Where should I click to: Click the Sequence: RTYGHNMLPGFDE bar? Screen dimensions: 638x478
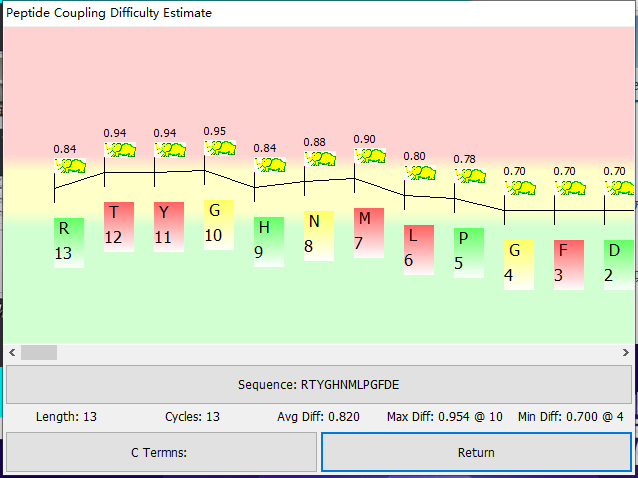pos(318,384)
